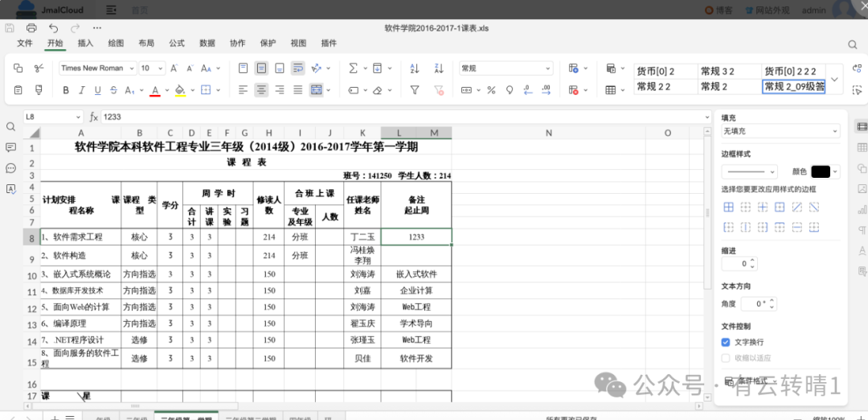
Task: Click the Search magnifier icon at top right
Action: [x=852, y=44]
